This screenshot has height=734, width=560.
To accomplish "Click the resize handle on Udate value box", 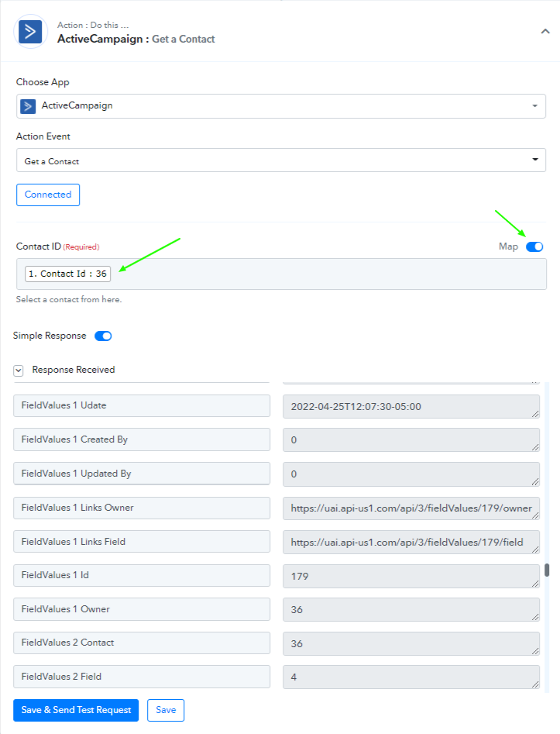I will click(x=535, y=414).
